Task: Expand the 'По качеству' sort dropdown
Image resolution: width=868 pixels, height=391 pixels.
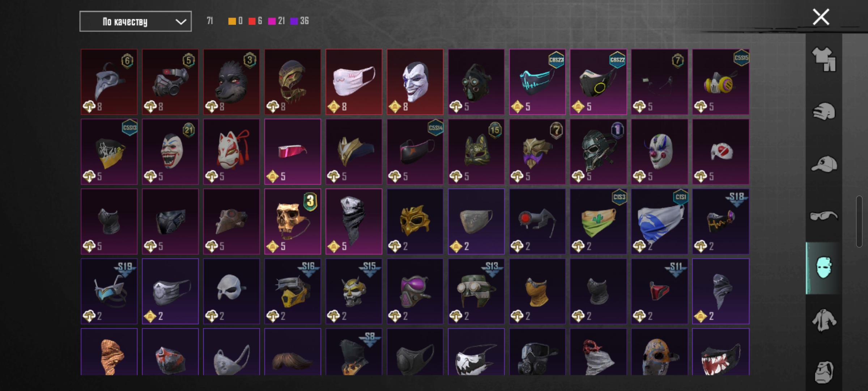Action: [x=136, y=21]
